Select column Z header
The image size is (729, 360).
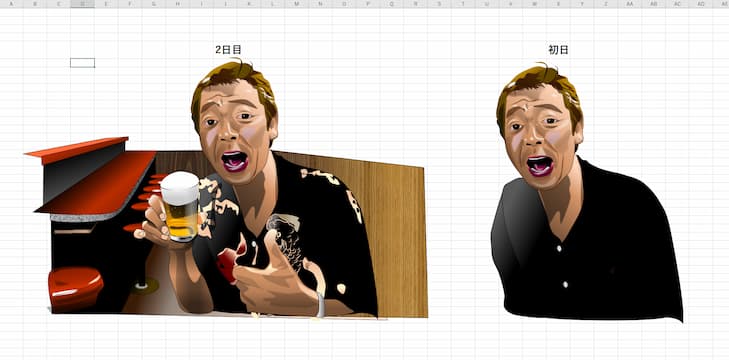[x=605, y=4]
